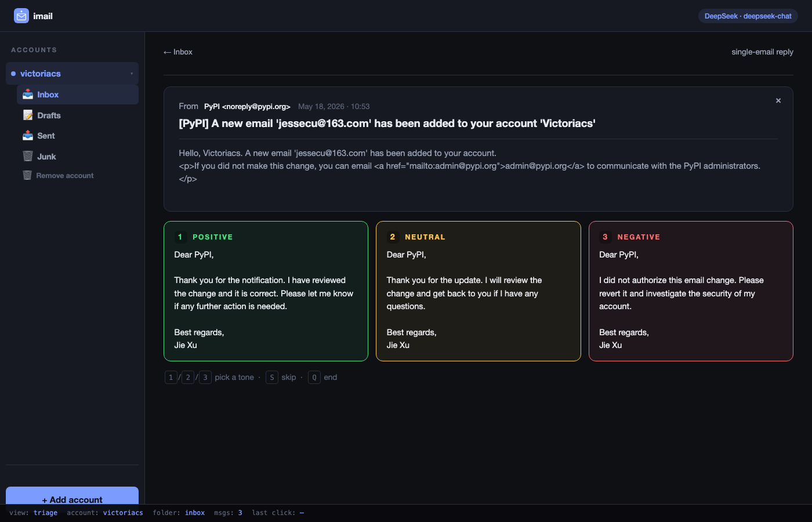This screenshot has height=522, width=812.
Task: Click the ACCOUNTS section header
Action: click(x=34, y=50)
